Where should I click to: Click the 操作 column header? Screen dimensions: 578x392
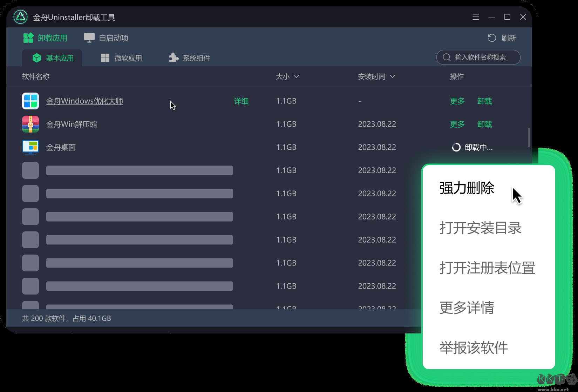coord(456,76)
